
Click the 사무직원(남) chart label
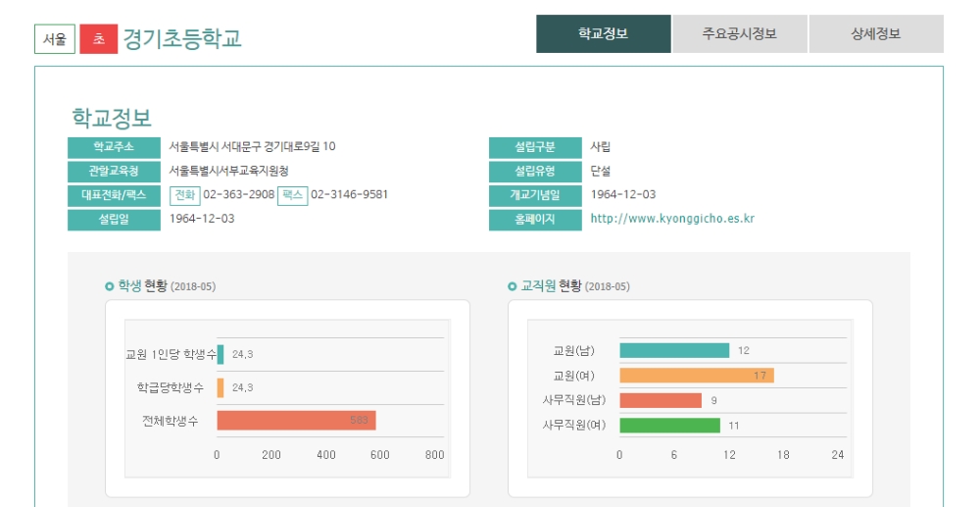[x=573, y=400]
